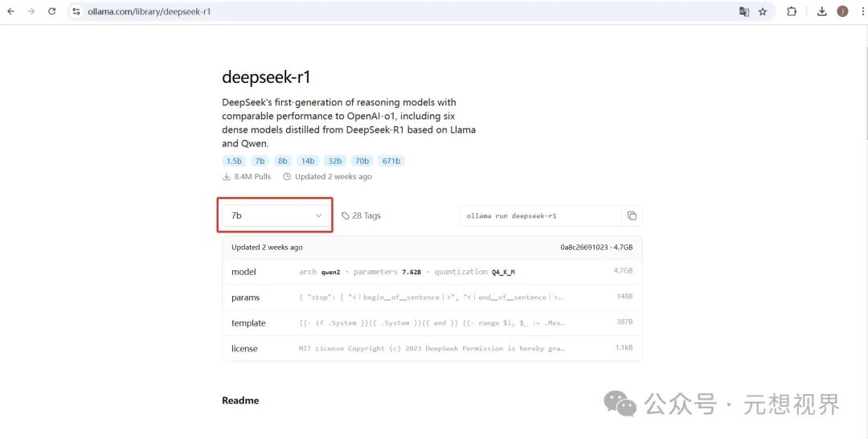Click the translate page icon in address bar
The image size is (868, 439).
point(744,11)
